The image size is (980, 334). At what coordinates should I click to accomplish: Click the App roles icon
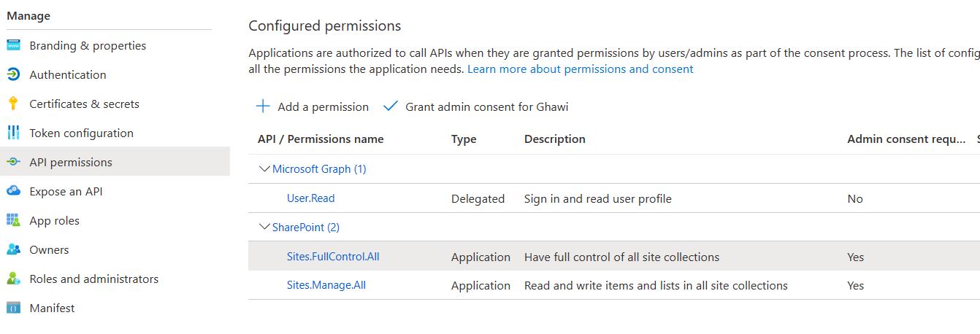pos(13,220)
